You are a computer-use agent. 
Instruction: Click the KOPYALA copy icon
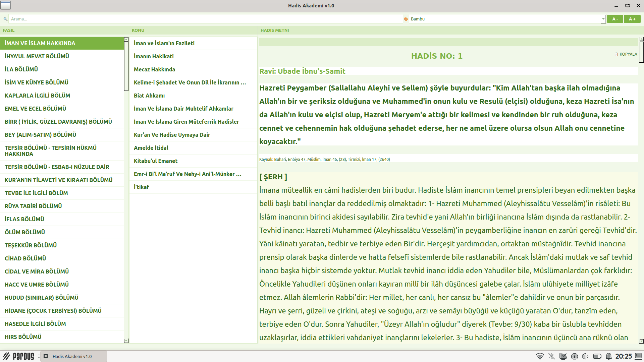pos(616,54)
